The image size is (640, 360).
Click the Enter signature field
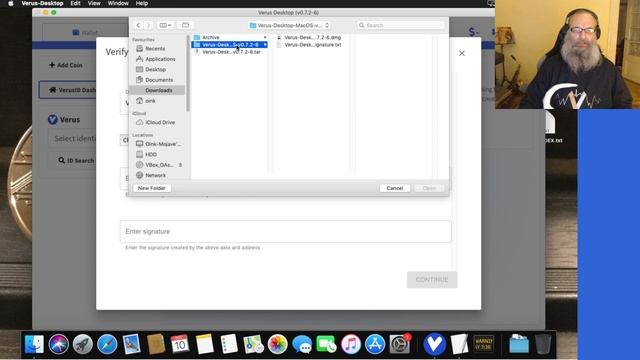[x=286, y=231]
